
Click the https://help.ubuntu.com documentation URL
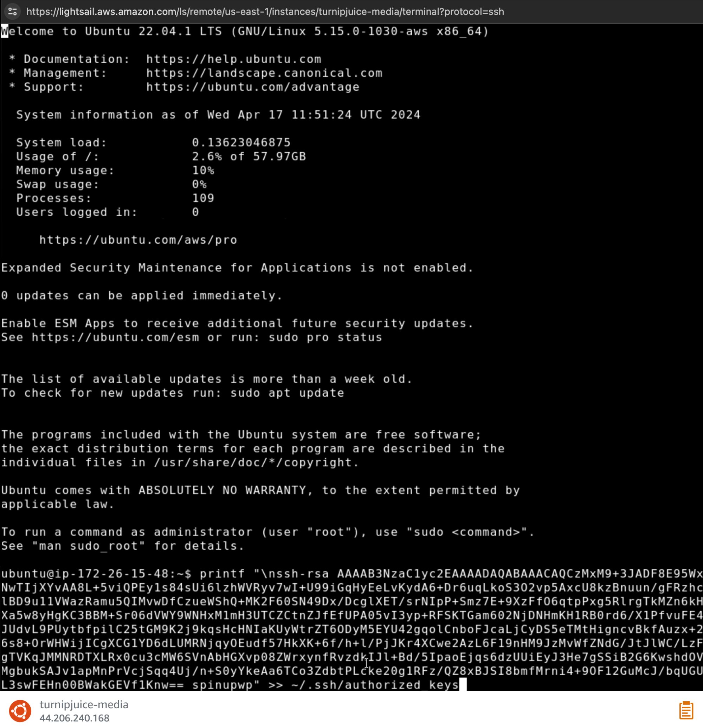[x=233, y=59]
